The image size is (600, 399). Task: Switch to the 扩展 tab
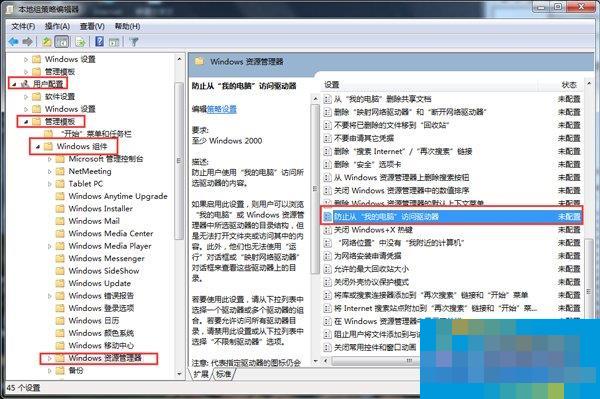201,374
